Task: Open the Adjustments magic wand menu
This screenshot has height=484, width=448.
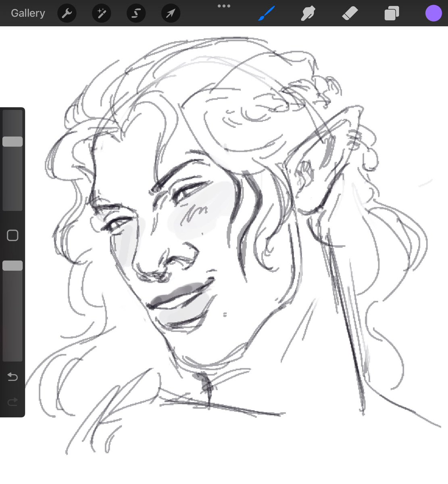Action: tap(102, 13)
